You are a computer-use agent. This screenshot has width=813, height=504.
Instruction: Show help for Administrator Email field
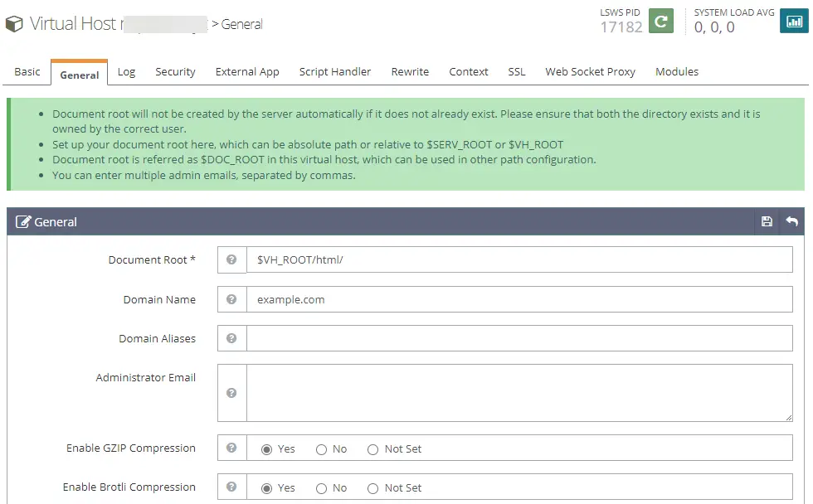coord(232,393)
